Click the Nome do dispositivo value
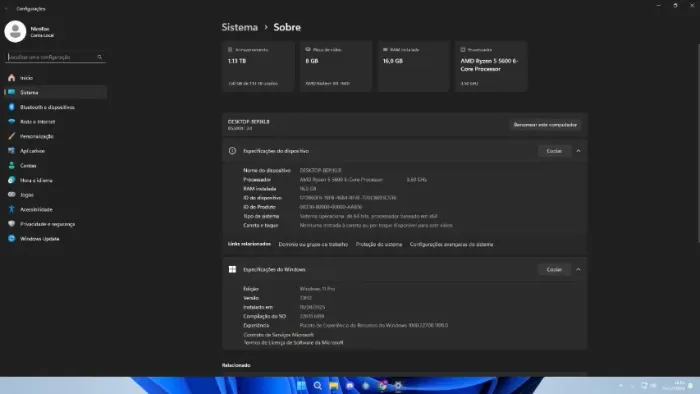This screenshot has width=700, height=394. point(320,170)
